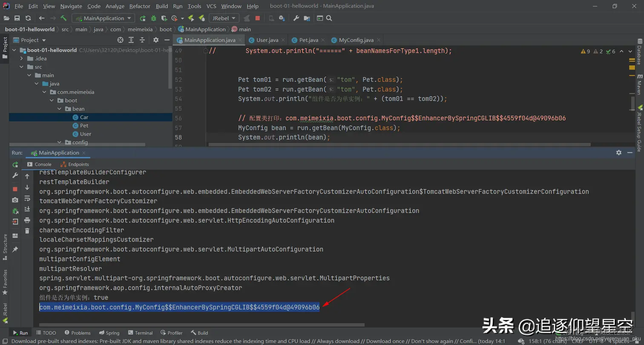Open Project Structure folder icon in toolbar
Screen dimensions: 644x345
308,18
